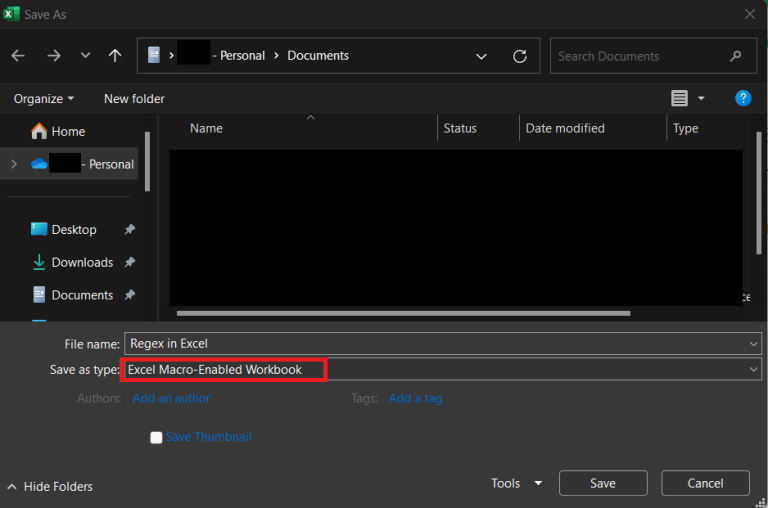The image size is (768, 508).
Task: Change the view layout icon
Action: pos(679,98)
